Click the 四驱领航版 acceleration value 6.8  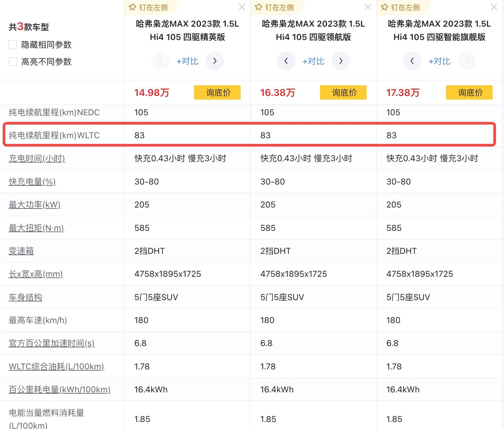266,343
